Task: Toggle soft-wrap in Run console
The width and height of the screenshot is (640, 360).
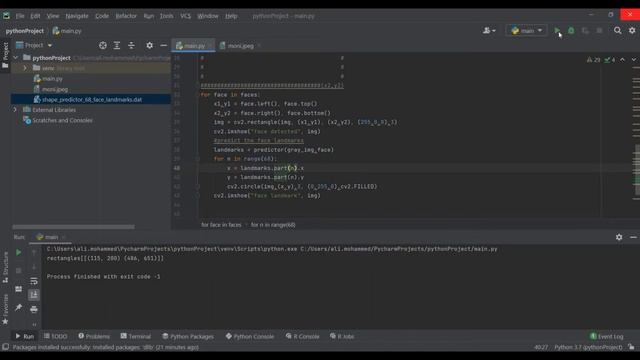Action: (34, 281)
